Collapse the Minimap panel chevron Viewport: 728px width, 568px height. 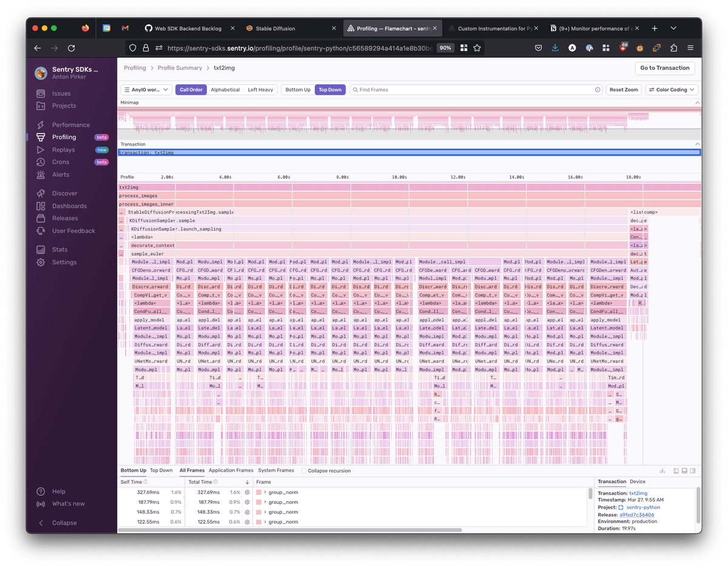(x=697, y=103)
